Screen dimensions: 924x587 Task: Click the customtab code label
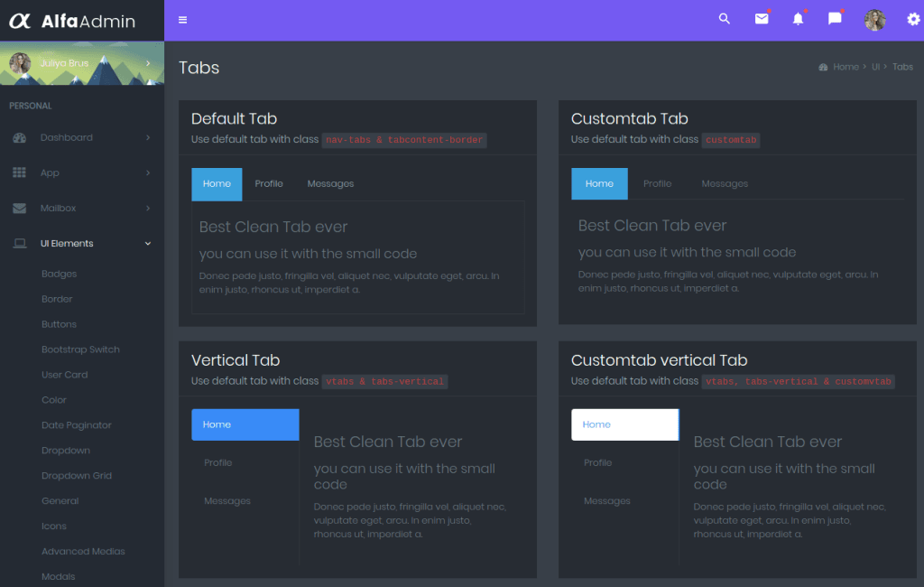[x=731, y=140]
